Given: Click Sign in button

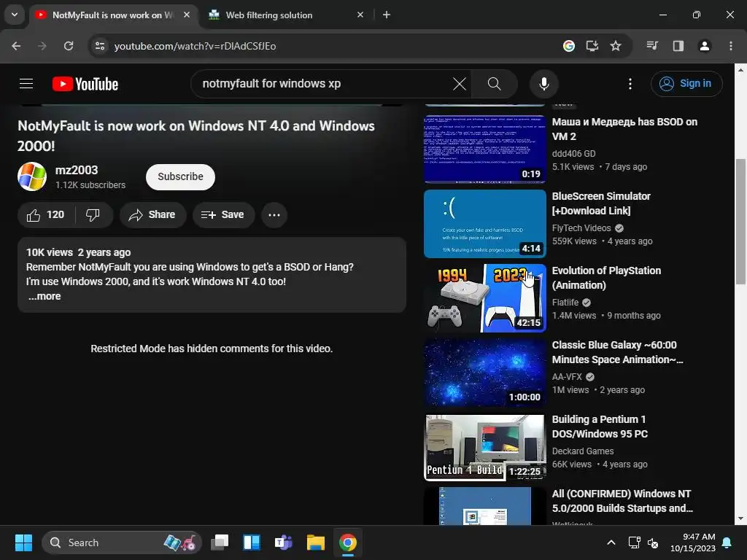Looking at the screenshot, I should coord(686,84).
